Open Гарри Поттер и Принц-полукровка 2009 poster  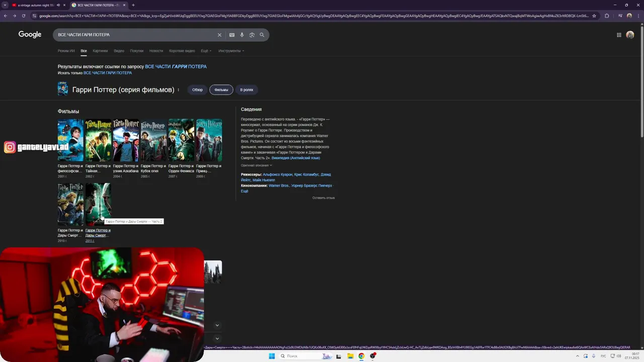click(x=209, y=140)
